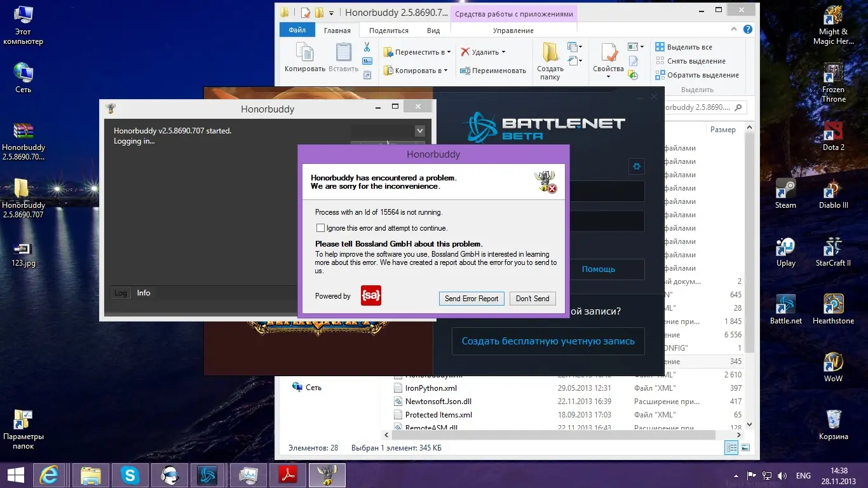This screenshot has width=868, height=488.
Task: Click the Edit file icon in ribbon
Action: tap(633, 61)
